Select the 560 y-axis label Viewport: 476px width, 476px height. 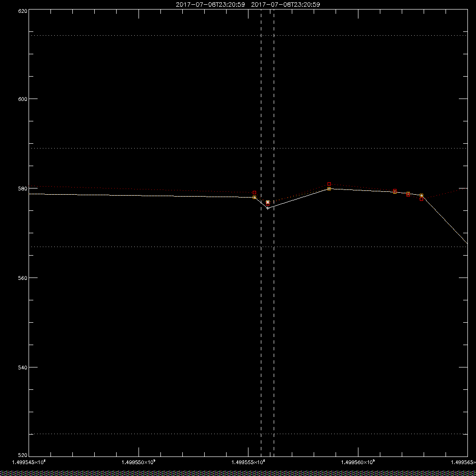pyautogui.click(x=23, y=278)
